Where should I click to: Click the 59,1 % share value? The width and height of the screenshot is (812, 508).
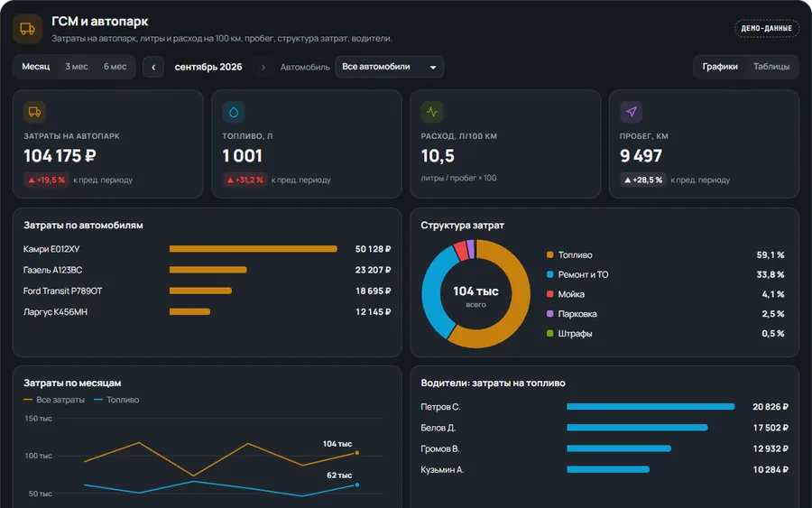coord(770,254)
